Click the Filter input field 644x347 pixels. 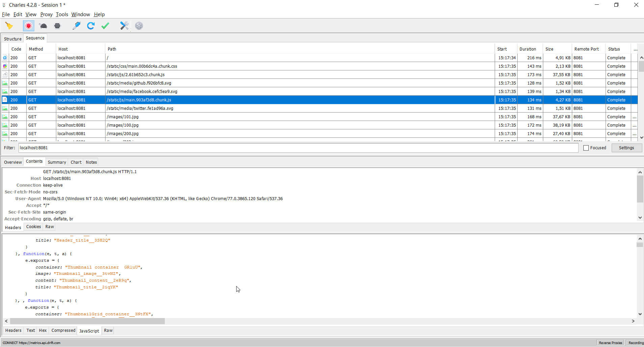[x=298, y=148]
